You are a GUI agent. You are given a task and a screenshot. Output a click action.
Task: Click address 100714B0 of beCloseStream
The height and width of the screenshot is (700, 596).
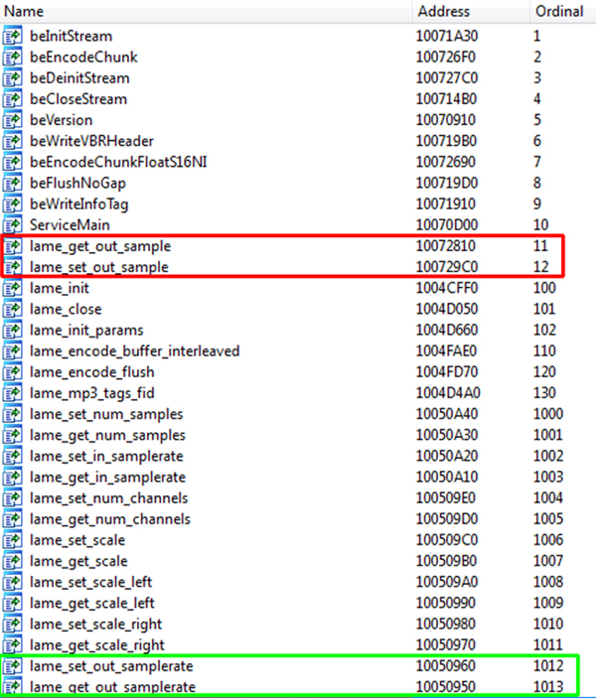coord(446,99)
